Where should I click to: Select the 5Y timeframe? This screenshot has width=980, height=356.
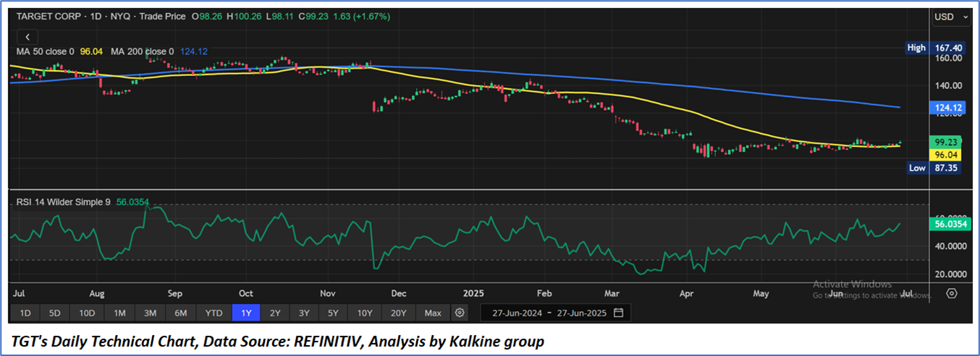tap(333, 313)
